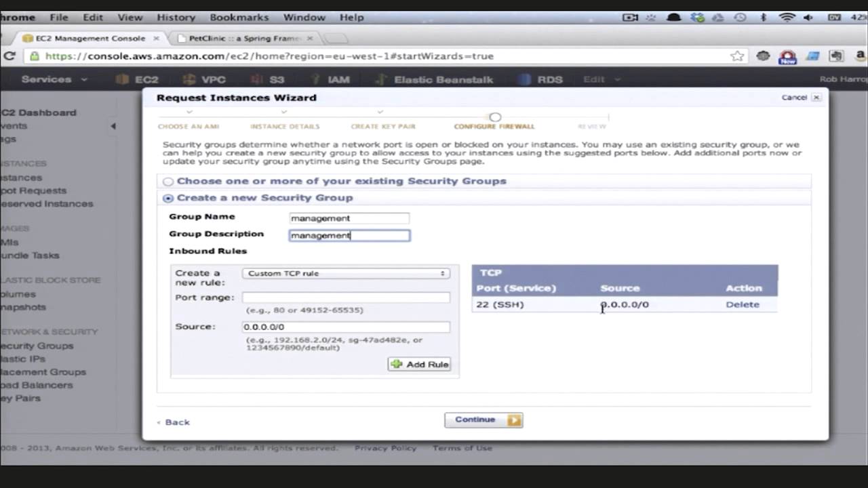
Task: Open a new browser tab
Action: pyautogui.click(x=336, y=39)
